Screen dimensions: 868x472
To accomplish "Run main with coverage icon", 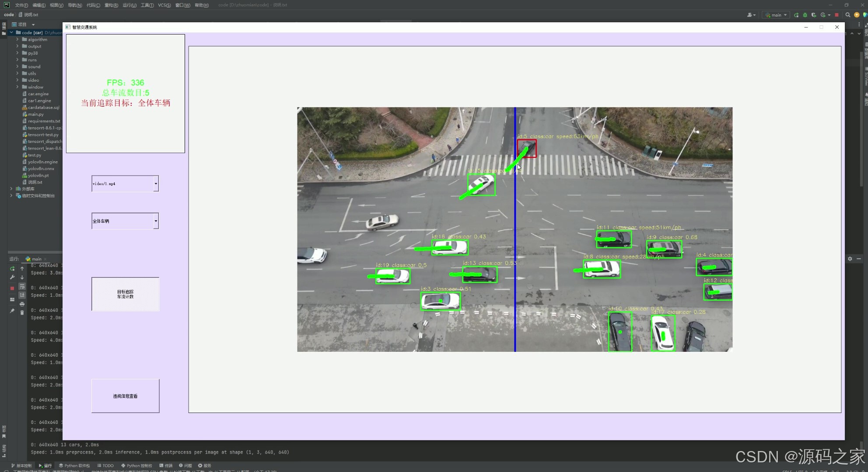I will click(x=814, y=15).
